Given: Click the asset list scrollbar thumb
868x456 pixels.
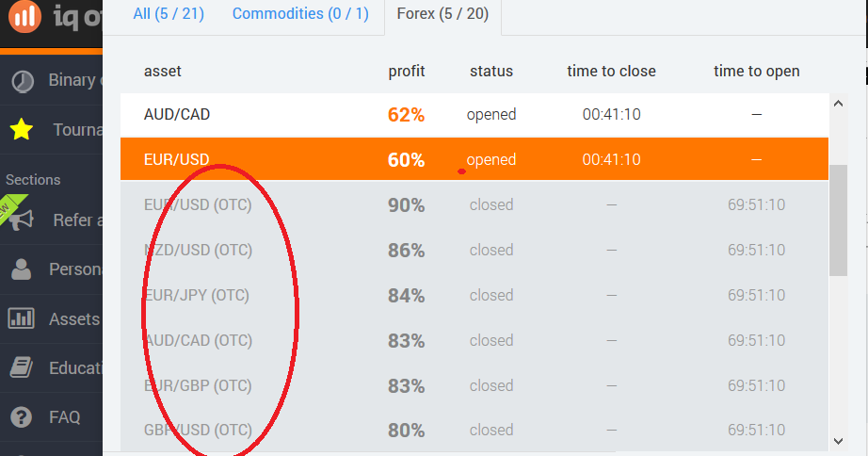Looking at the screenshot, I should pyautogui.click(x=838, y=220).
